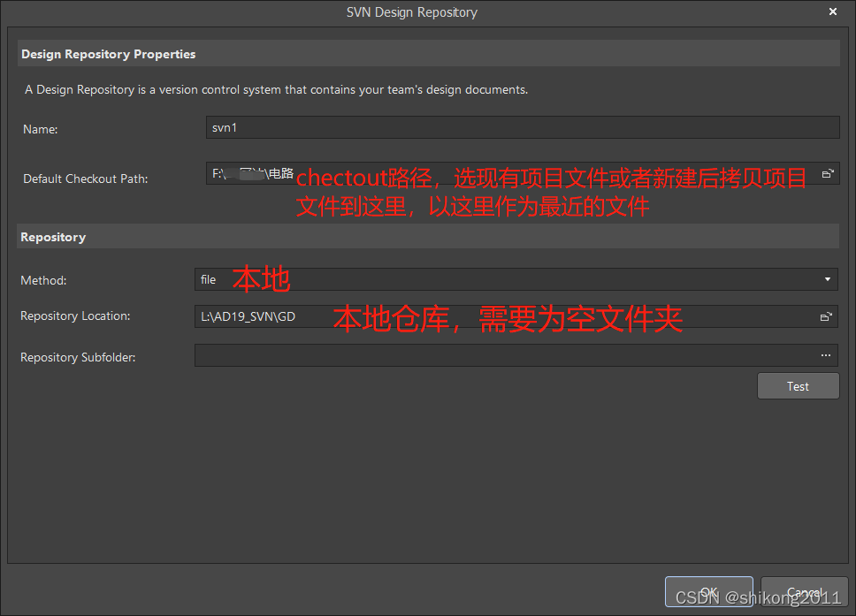Click the Repository section header
The image size is (856, 616).
[53, 237]
